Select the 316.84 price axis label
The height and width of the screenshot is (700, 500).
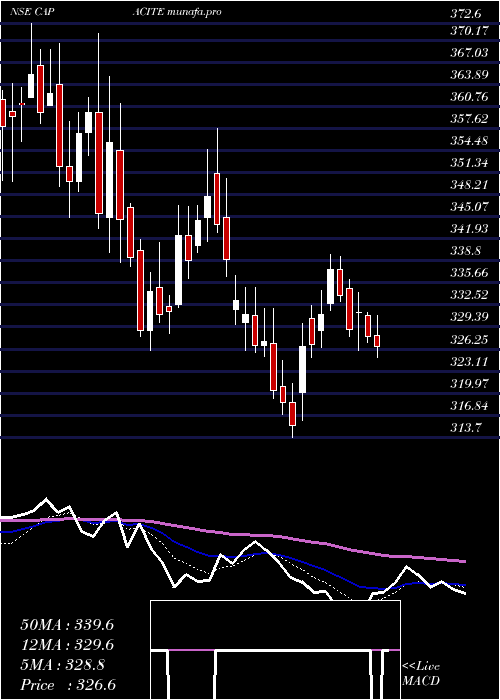(469, 406)
